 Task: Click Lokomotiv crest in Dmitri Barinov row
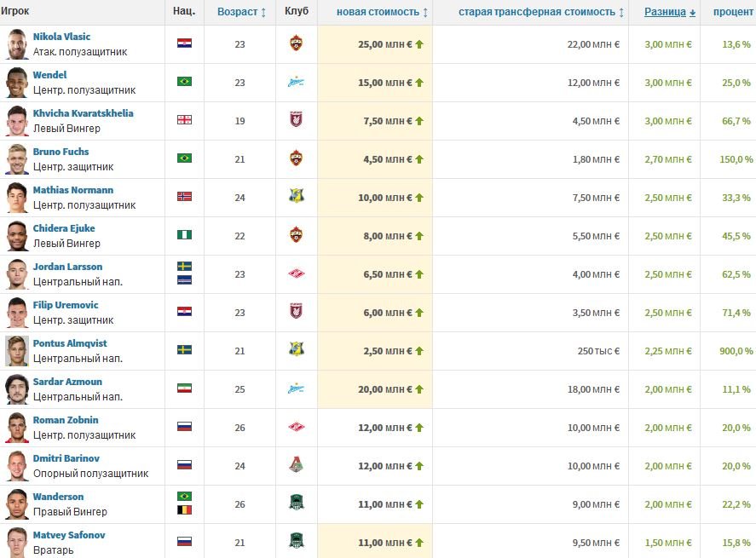(296, 465)
